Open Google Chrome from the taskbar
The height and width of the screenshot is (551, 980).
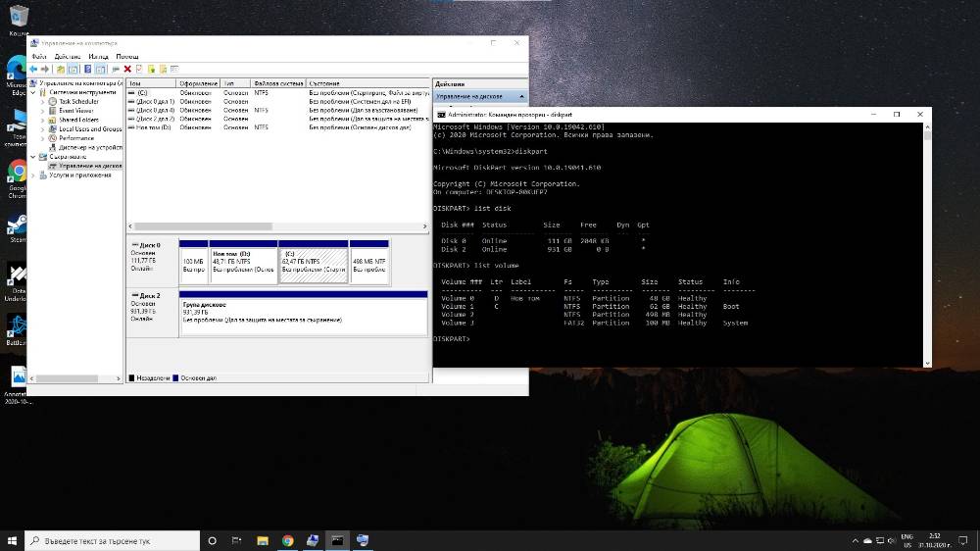(287, 541)
